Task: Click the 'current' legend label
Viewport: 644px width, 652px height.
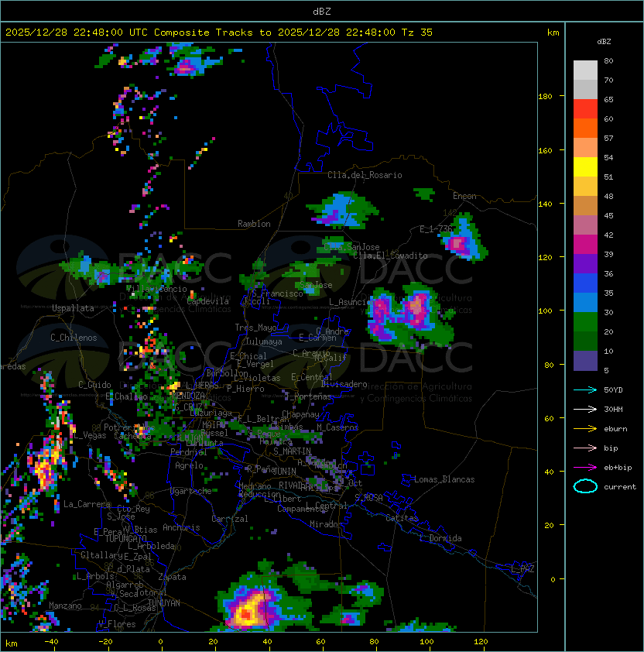Action: [620, 487]
